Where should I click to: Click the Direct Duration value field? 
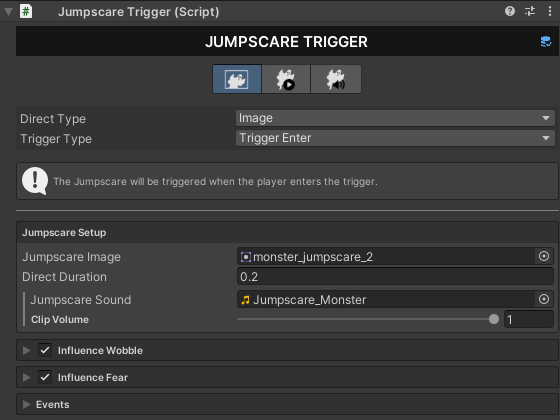tap(395, 277)
